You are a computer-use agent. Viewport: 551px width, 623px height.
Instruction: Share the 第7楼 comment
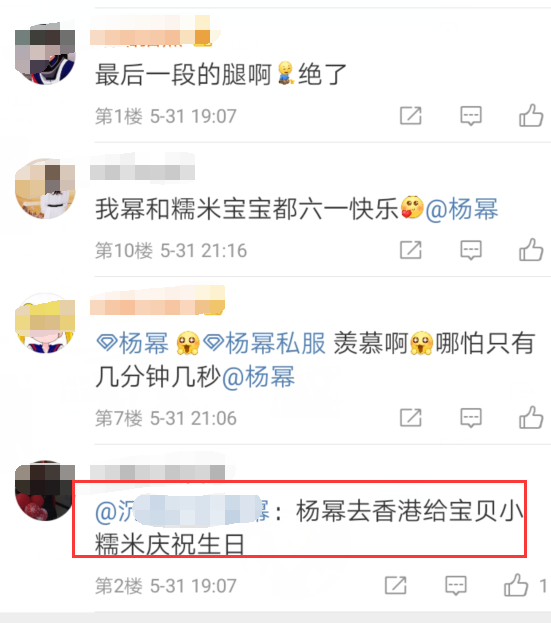[x=410, y=418]
